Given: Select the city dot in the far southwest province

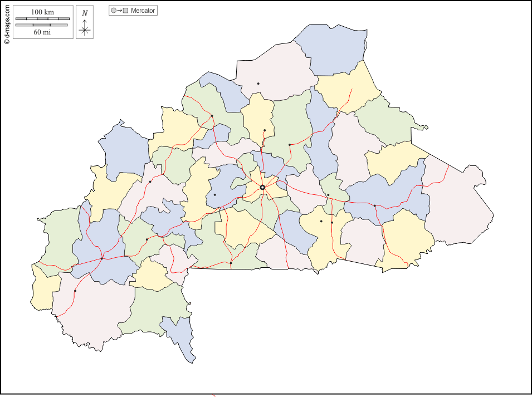Looking at the screenshot, I should [x=74, y=290].
